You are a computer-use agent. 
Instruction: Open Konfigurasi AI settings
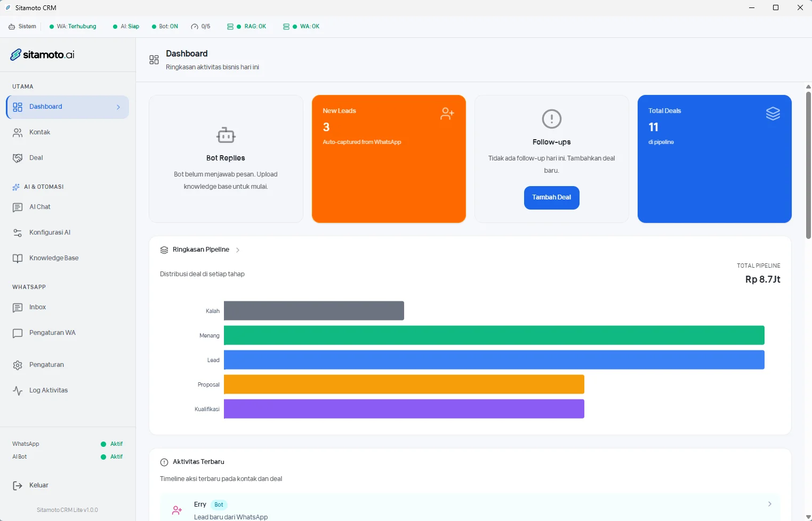point(68,233)
